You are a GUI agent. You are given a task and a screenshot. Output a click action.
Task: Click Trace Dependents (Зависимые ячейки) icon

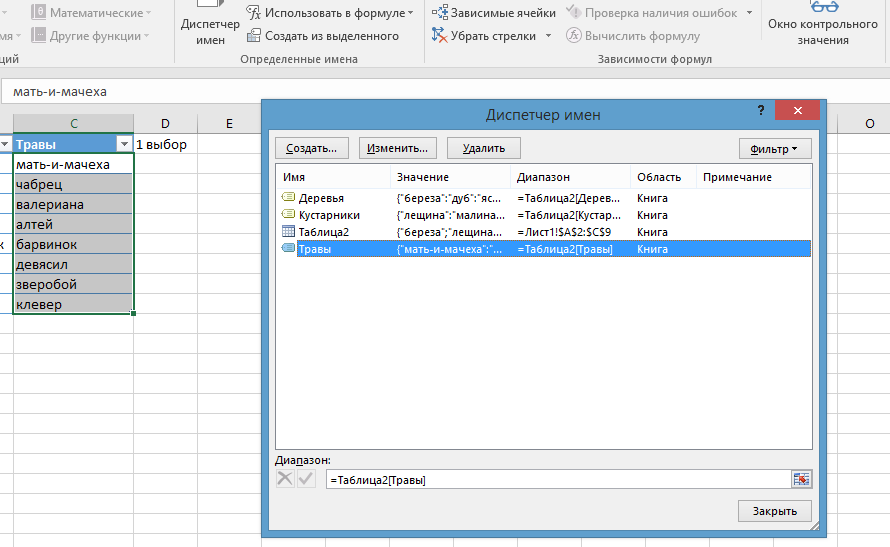[x=440, y=13]
